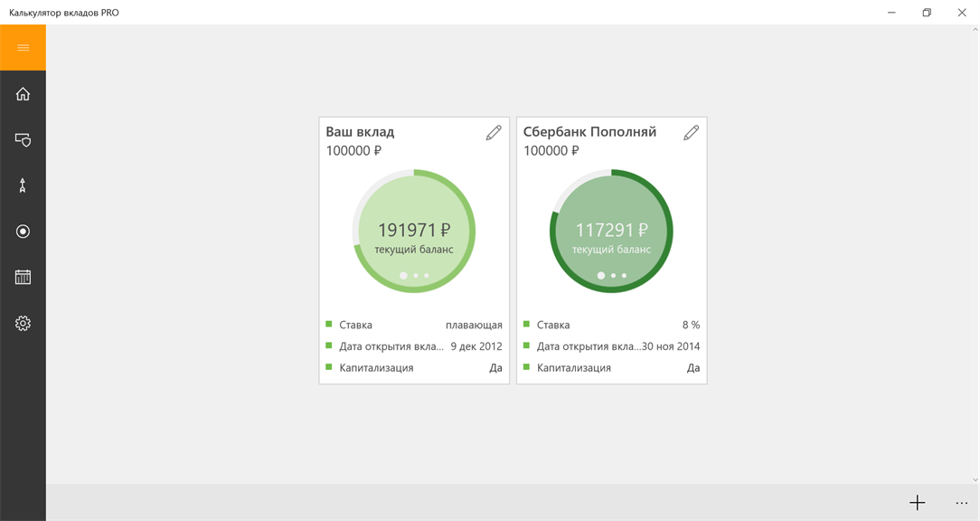Click the "Ваш вклад" deposit title

(x=360, y=131)
